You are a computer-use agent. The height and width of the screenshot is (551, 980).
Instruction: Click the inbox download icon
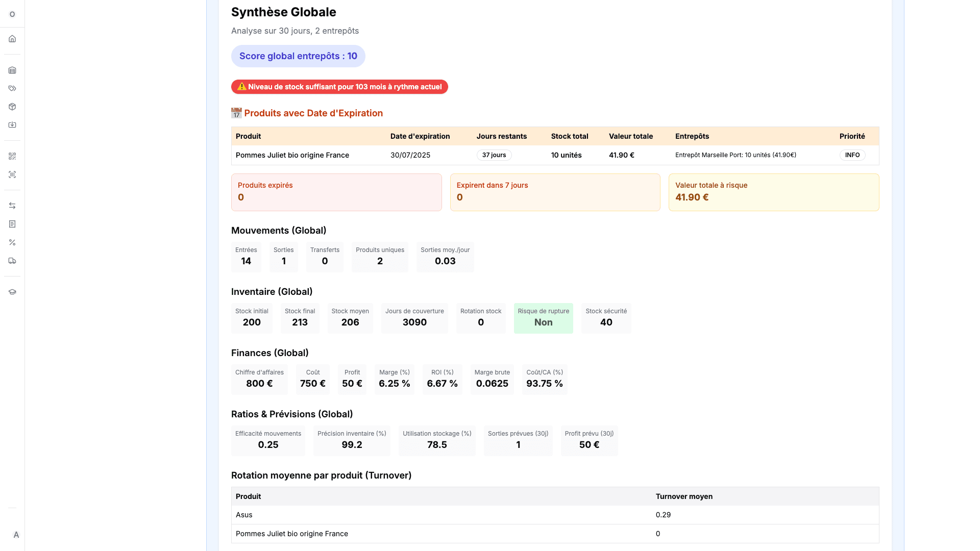(12, 125)
